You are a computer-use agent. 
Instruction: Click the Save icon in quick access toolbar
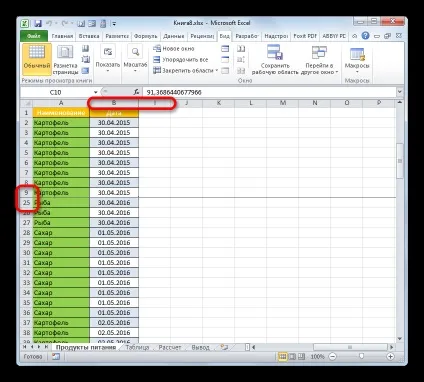coord(38,23)
